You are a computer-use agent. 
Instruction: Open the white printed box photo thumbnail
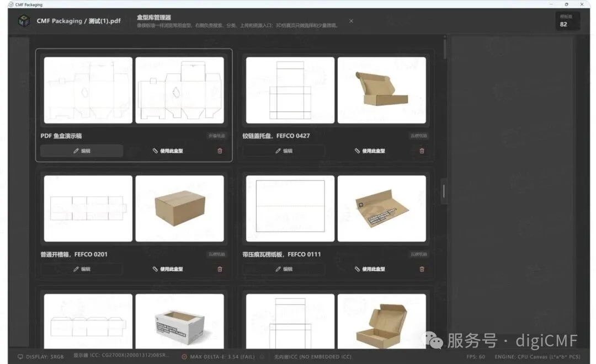180,321
